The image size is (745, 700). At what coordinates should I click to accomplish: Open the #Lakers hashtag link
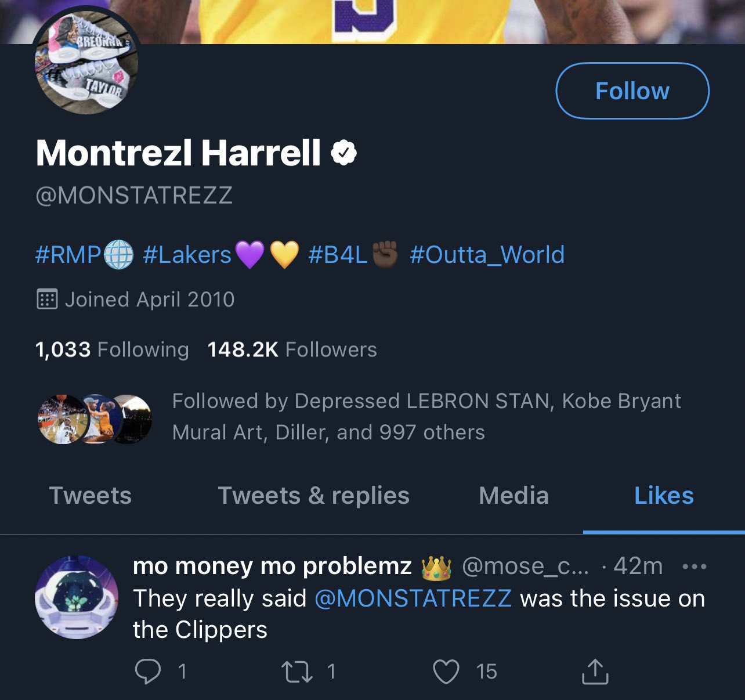click(187, 255)
